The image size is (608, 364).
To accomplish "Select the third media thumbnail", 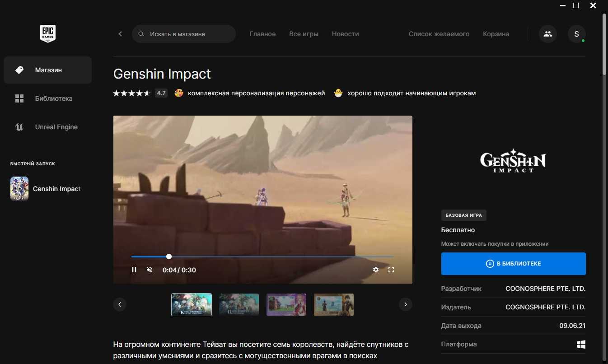I will [x=286, y=304].
